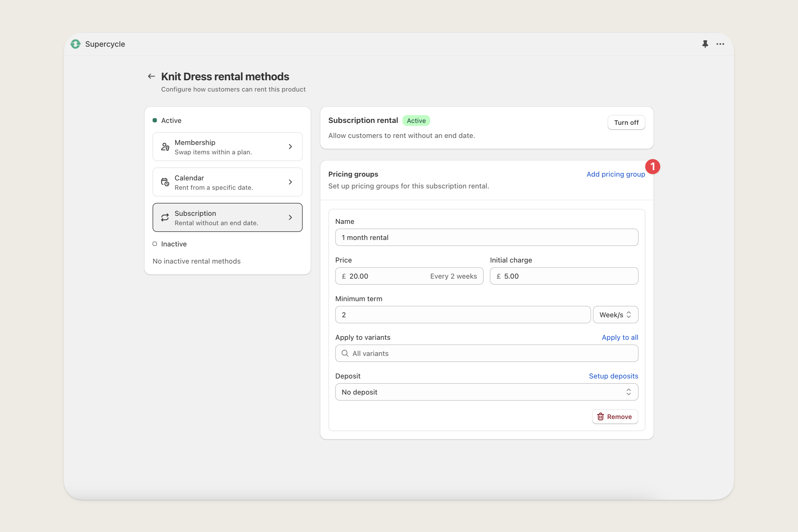Click the 'Apply to variants' label

pyautogui.click(x=363, y=337)
